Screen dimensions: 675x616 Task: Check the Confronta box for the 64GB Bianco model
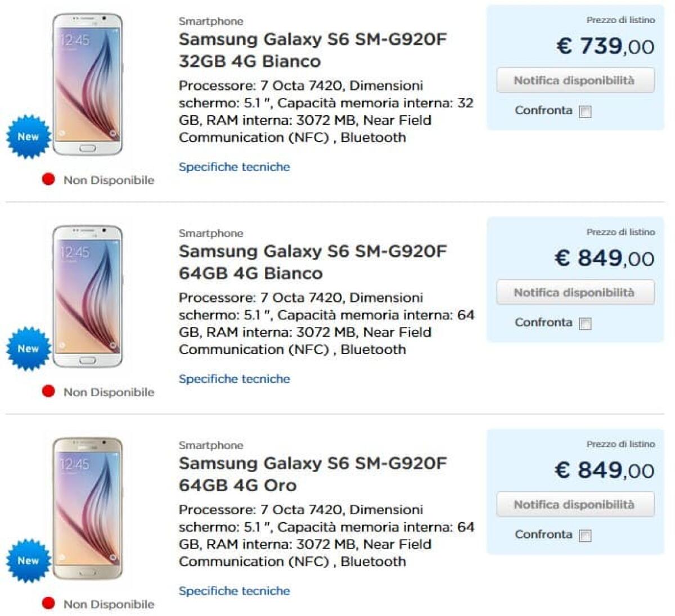pos(586,323)
